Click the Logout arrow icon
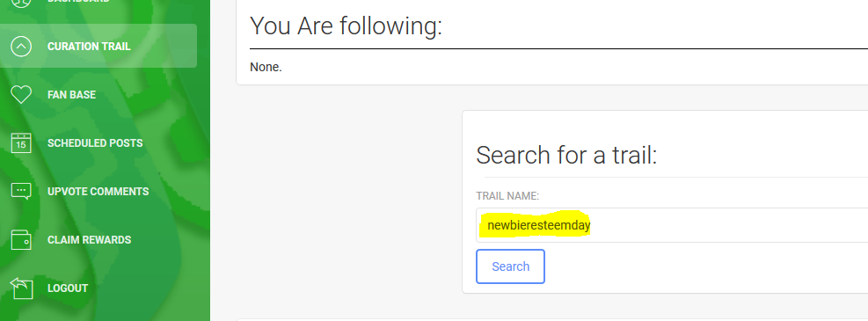 point(21,288)
